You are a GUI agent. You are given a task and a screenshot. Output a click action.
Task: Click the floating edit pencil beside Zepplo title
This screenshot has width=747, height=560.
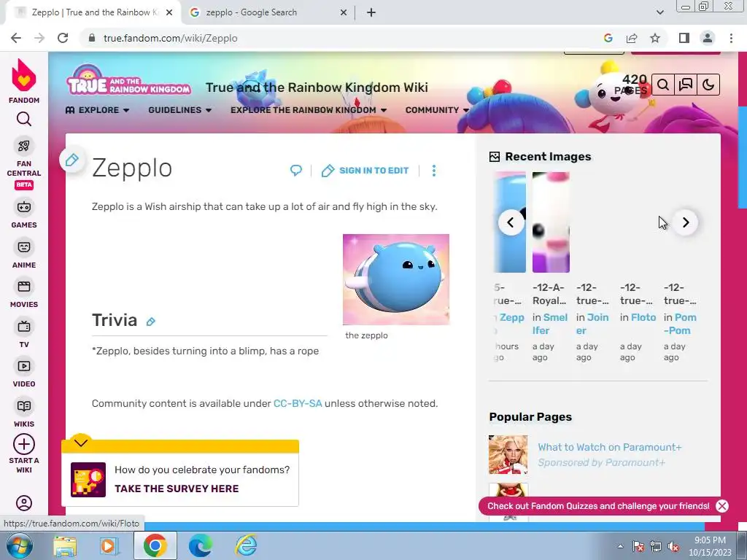72,160
